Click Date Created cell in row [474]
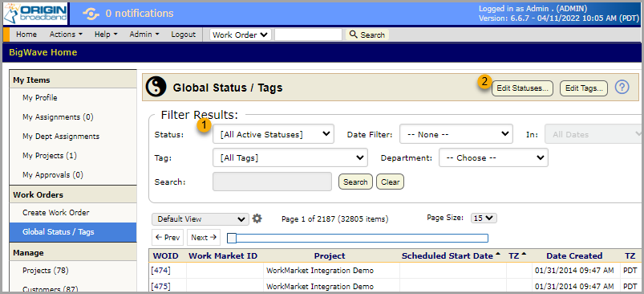The height and width of the screenshot is (294, 644). pos(575,271)
